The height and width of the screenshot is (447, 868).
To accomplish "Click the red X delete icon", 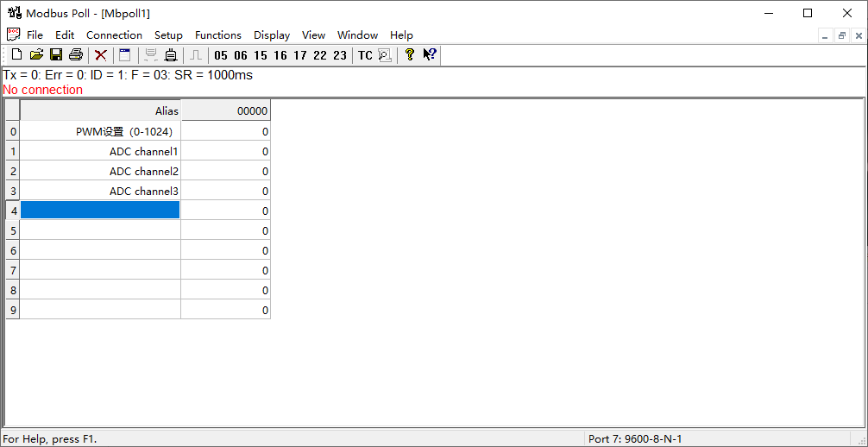I will (x=101, y=55).
